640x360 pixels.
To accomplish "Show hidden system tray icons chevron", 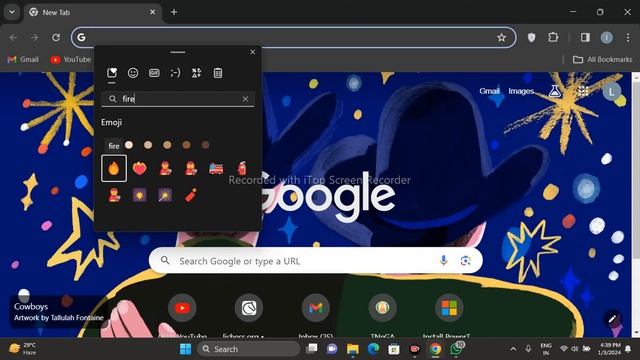I will point(513,349).
